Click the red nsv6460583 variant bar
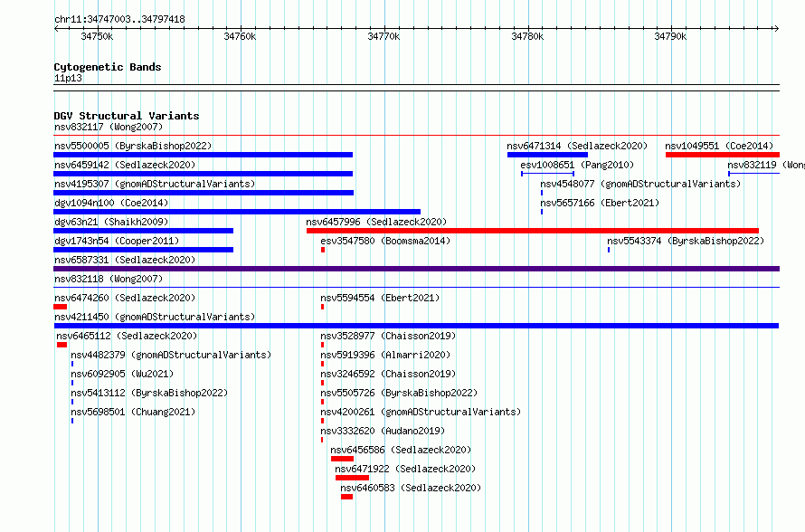 [347, 497]
